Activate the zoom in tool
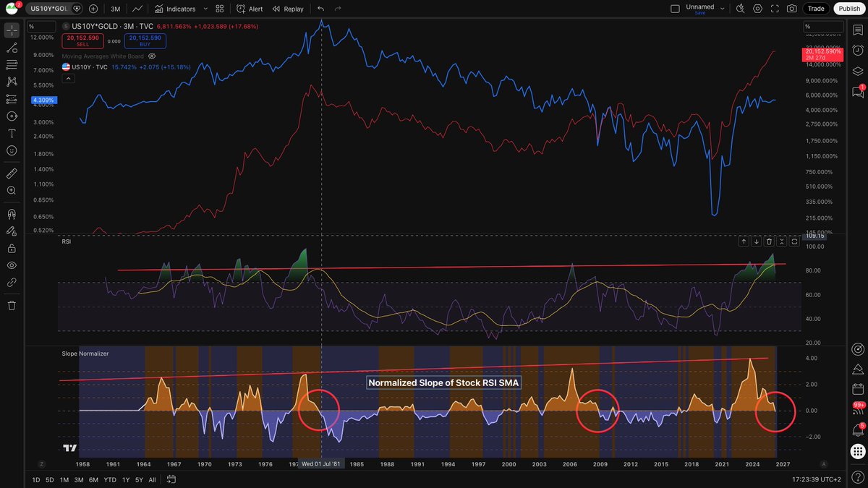This screenshot has width=868, height=488. [x=12, y=191]
